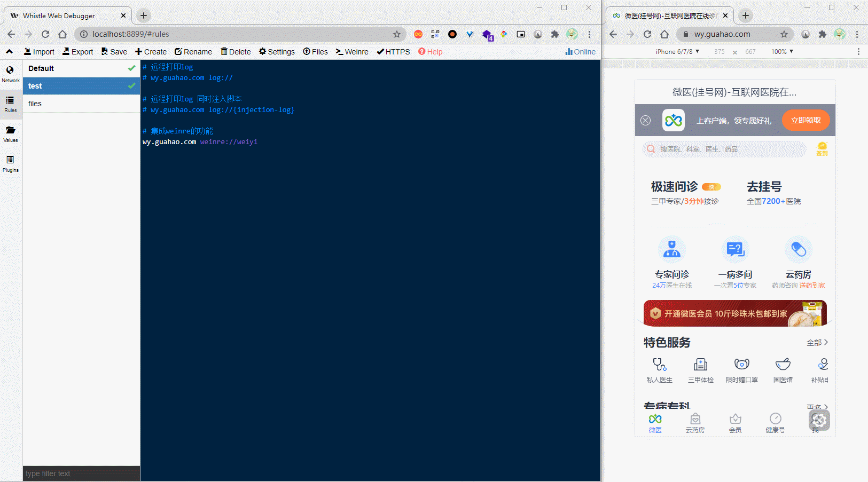This screenshot has height=482, width=868.
Task: Click the 开通微医会员 promotional banner
Action: click(735, 313)
